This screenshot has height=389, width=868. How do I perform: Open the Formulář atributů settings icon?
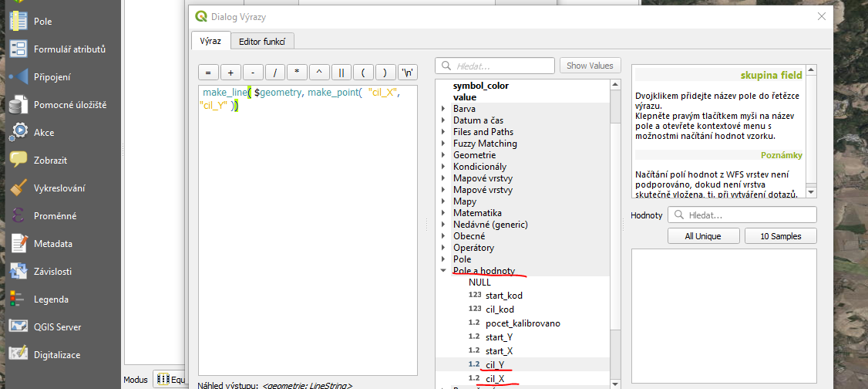coord(19,49)
